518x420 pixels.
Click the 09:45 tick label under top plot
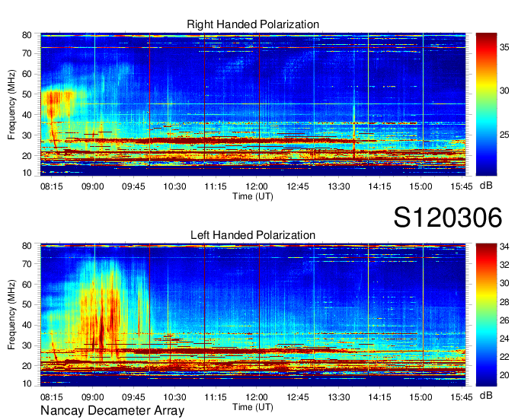(133, 186)
